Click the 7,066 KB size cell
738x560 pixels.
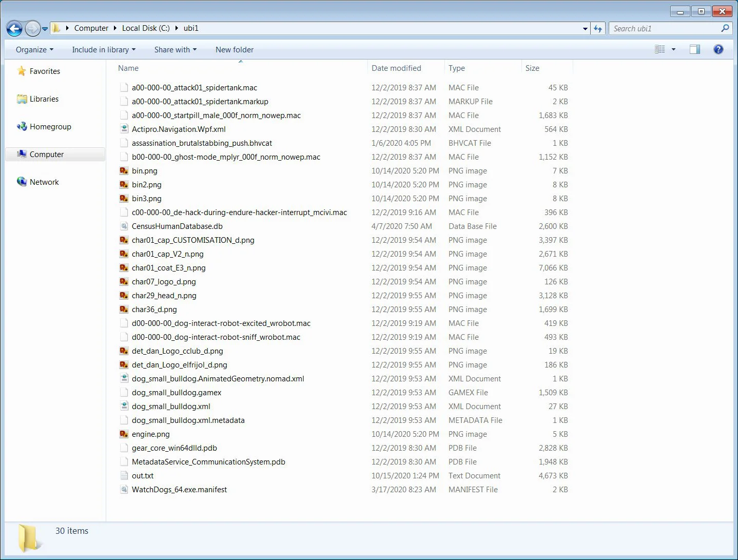(553, 268)
